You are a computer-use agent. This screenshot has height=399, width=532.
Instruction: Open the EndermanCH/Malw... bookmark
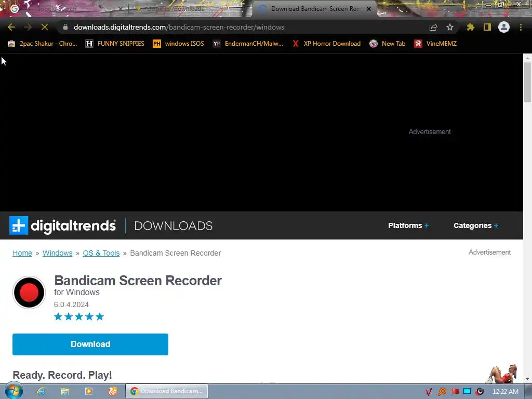click(x=248, y=44)
